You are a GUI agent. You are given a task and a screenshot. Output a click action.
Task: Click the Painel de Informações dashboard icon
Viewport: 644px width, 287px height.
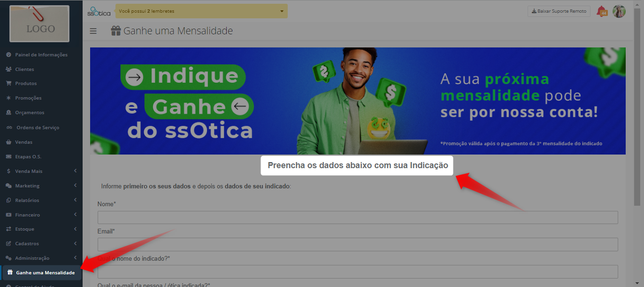click(x=8, y=54)
